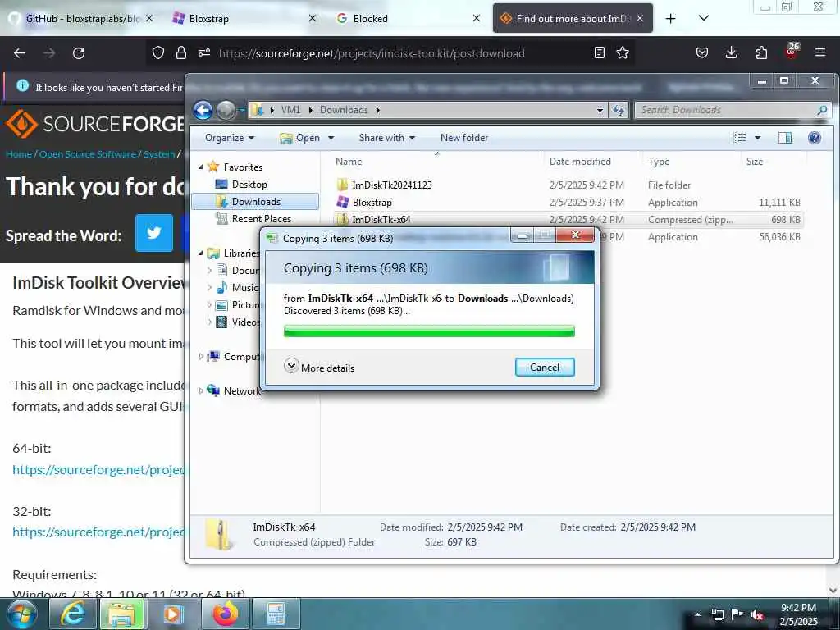This screenshot has width=840, height=630.
Task: Click the muted volume tray icon
Action: tap(757, 614)
